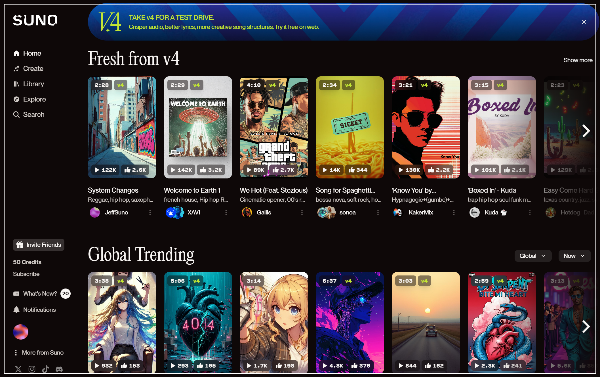The height and width of the screenshot is (377, 600).
Task: Open the Now time-range dropdown
Action: [x=574, y=256]
